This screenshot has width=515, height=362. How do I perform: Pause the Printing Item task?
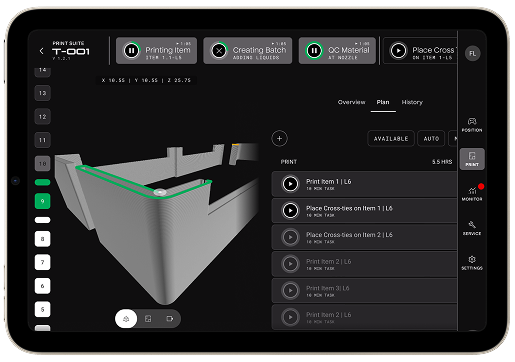pyautogui.click(x=131, y=51)
